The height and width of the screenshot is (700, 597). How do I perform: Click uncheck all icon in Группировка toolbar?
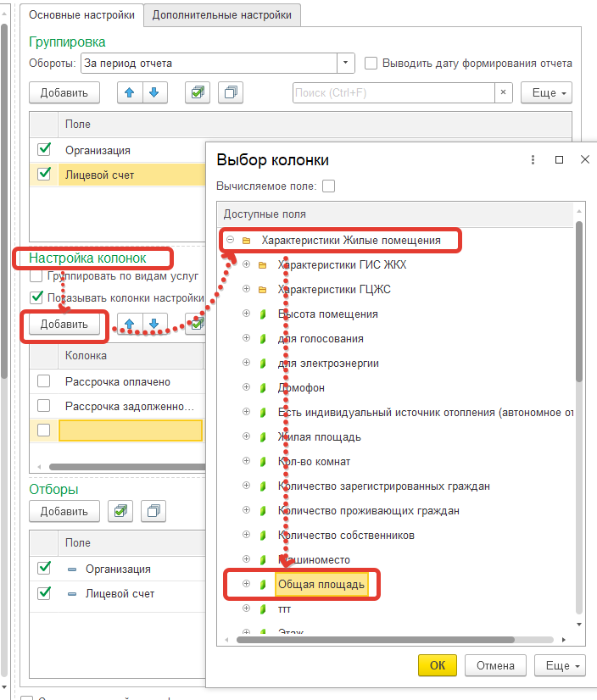pos(231,92)
